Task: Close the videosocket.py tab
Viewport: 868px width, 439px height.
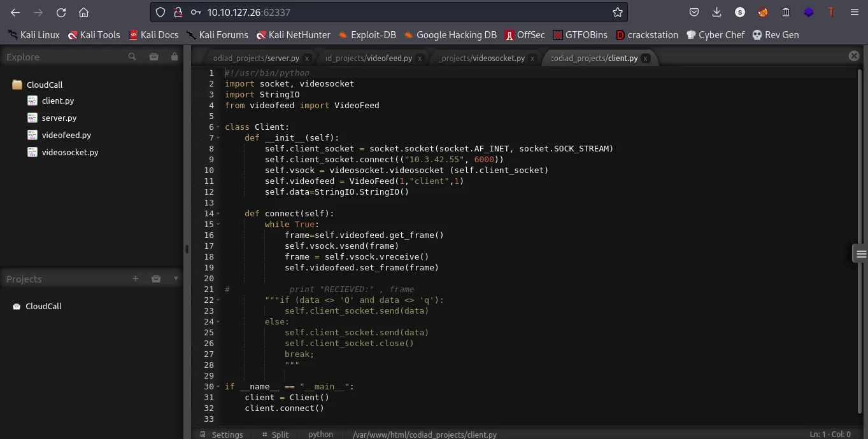Action: [533, 59]
